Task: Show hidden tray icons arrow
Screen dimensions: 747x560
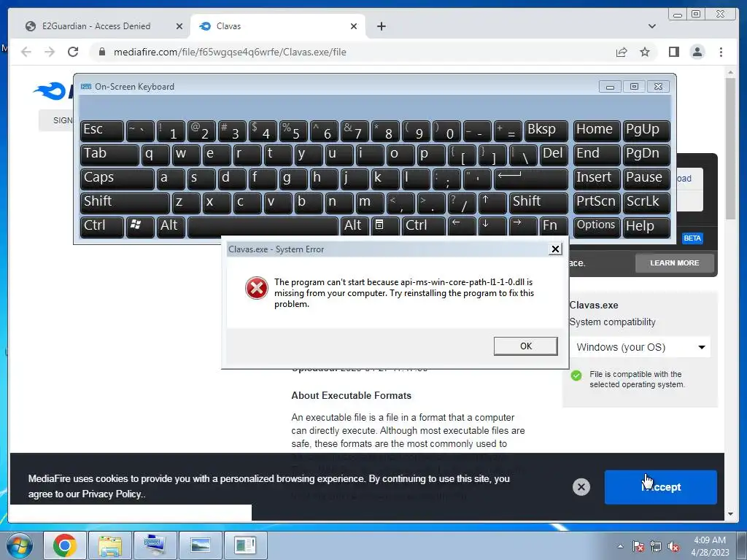Action: tap(620, 546)
